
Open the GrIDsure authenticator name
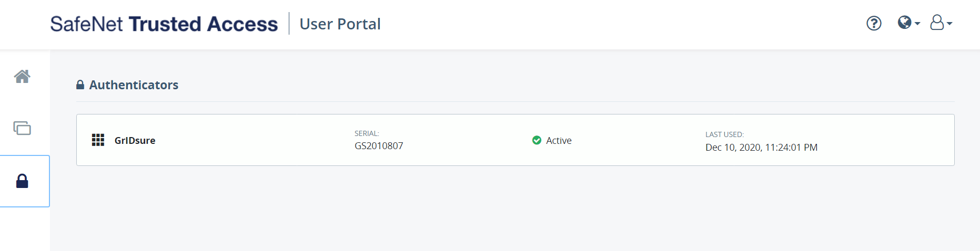(x=135, y=141)
